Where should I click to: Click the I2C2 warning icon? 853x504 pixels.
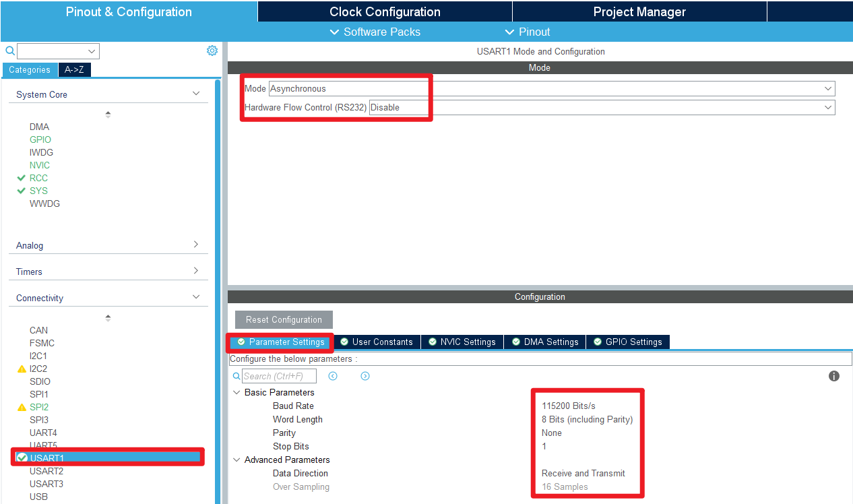click(x=22, y=369)
